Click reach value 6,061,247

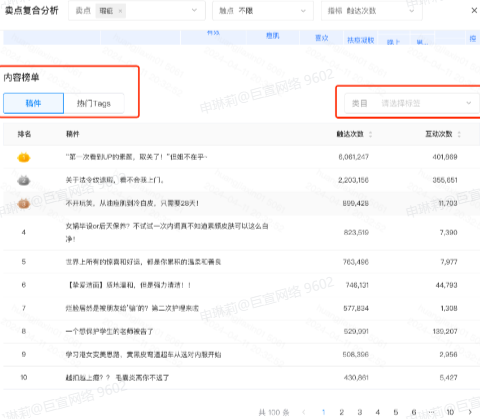tap(354, 157)
